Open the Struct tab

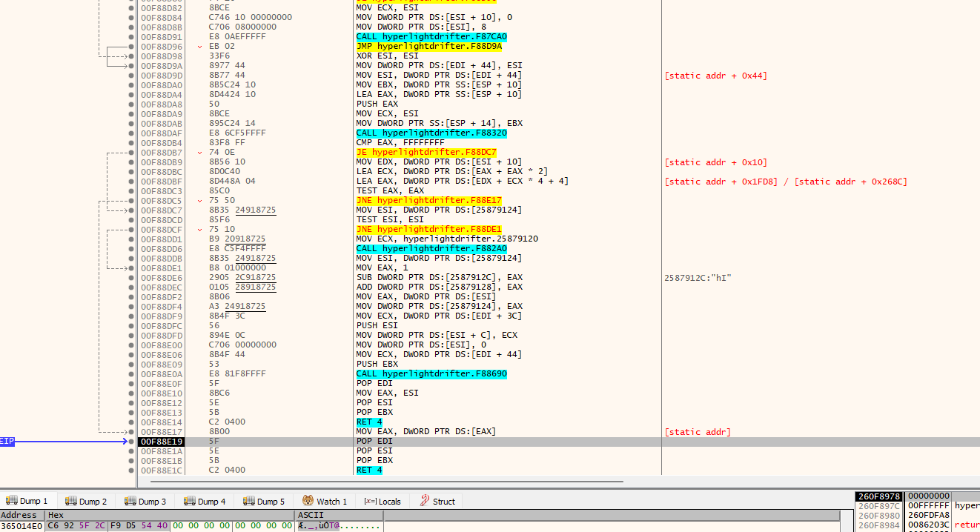click(443, 502)
